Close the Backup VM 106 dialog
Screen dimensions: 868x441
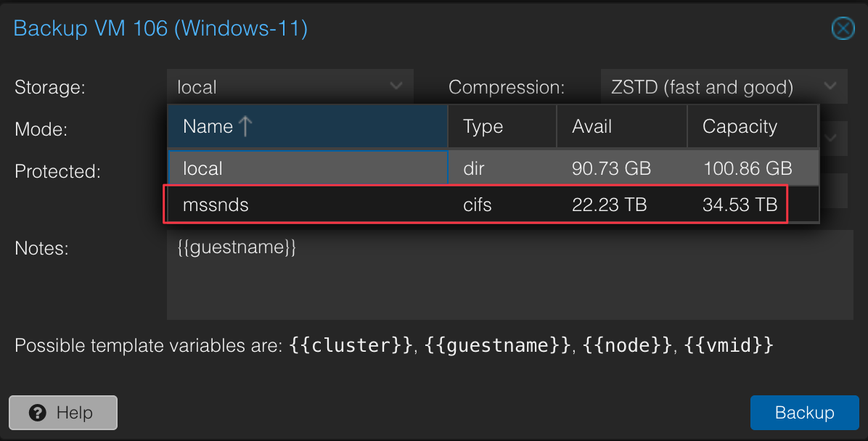point(843,28)
